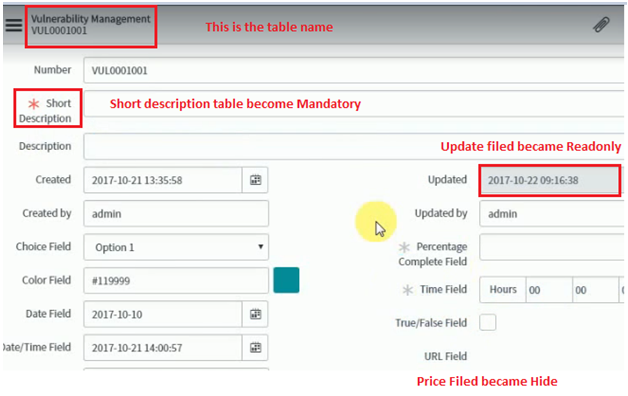Click the paperclip attachments icon

pos(601,25)
